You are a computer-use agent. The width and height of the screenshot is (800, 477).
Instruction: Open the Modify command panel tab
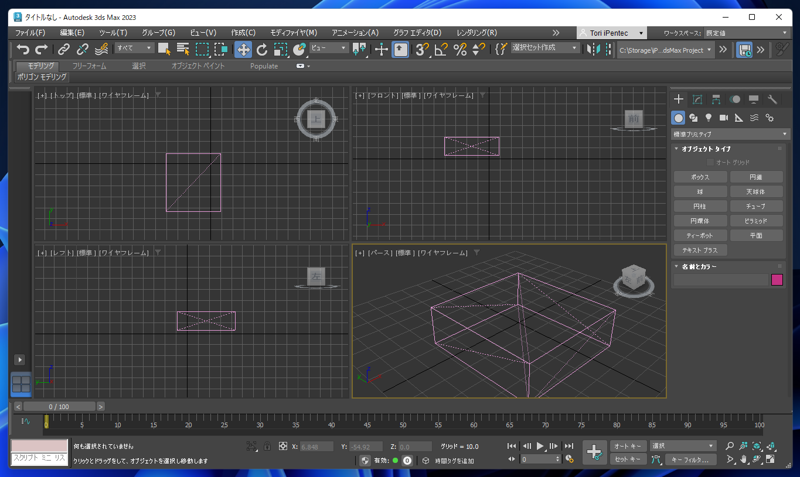tap(697, 99)
